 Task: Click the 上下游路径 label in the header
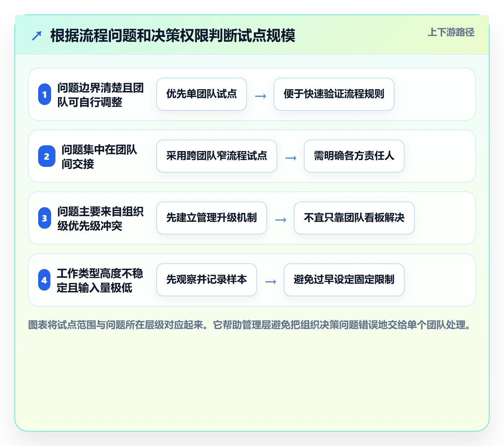pyautogui.click(x=451, y=32)
